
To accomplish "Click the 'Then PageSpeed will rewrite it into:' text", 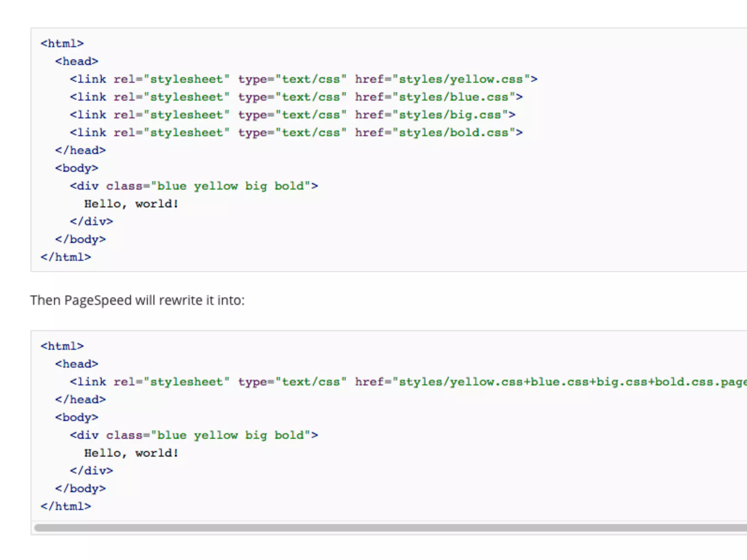I will [138, 300].
